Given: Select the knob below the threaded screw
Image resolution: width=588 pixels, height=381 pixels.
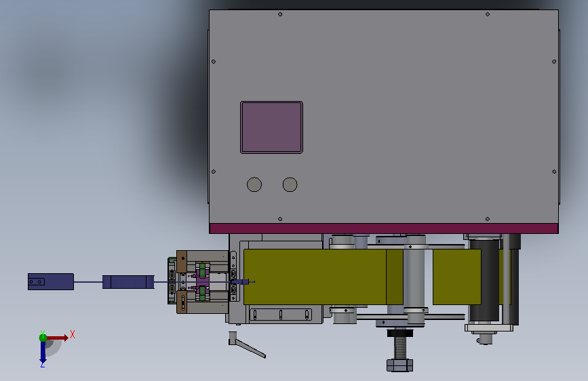Looking at the screenshot, I should tap(399, 365).
